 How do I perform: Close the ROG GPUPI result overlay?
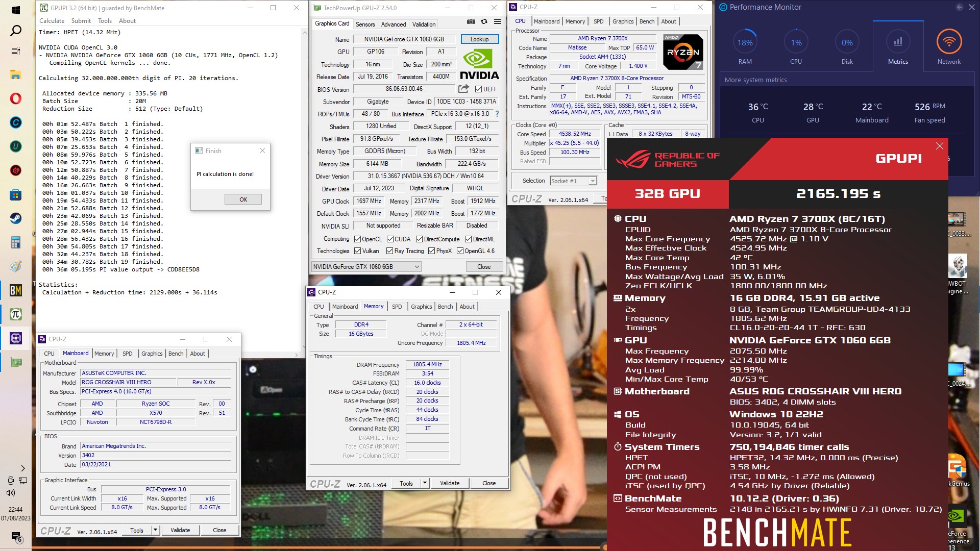click(x=939, y=146)
